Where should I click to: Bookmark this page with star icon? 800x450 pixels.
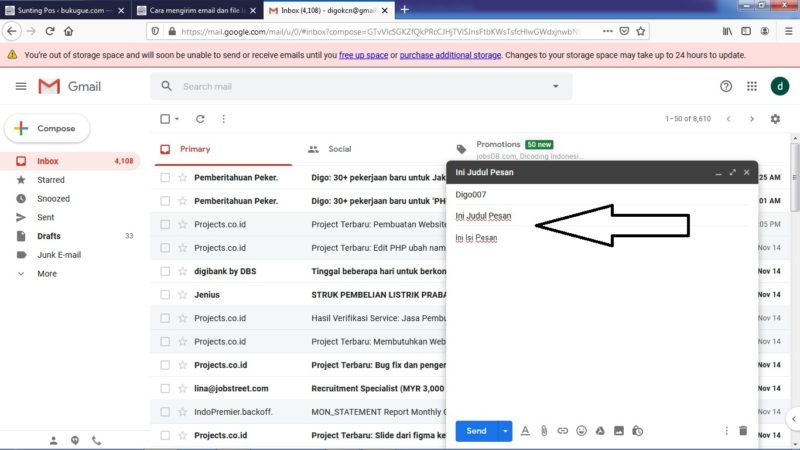(x=641, y=31)
